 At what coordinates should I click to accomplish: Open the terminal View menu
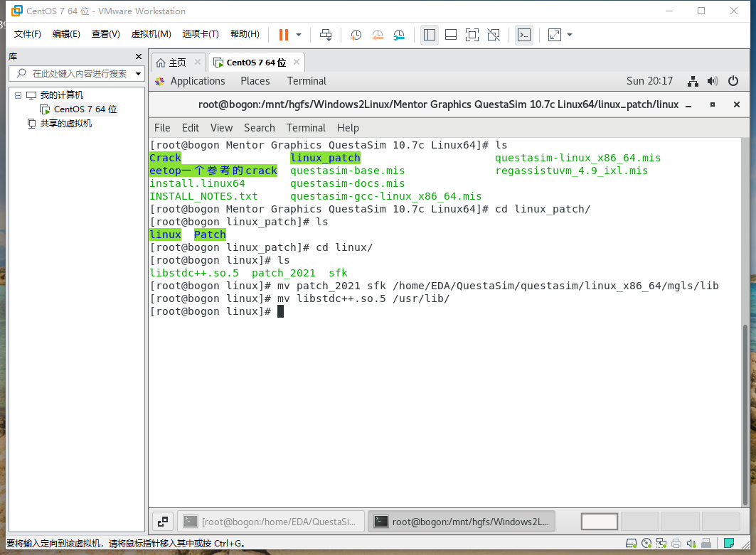point(221,128)
